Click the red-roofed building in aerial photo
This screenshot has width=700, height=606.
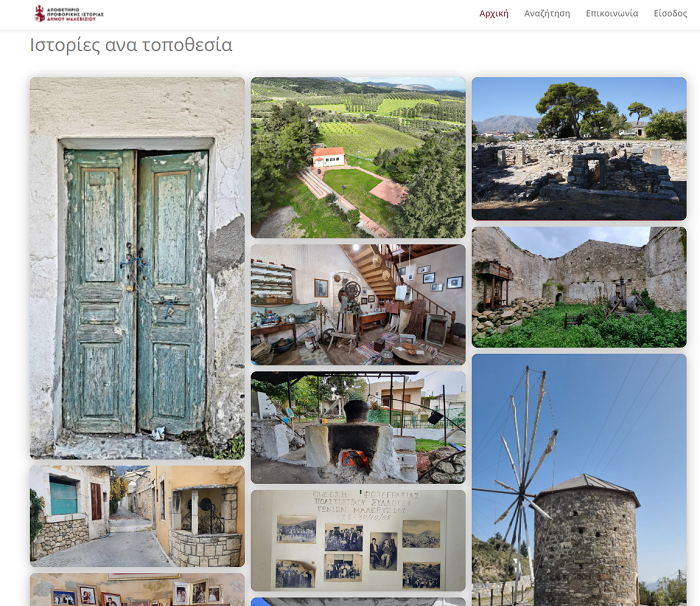(x=329, y=157)
